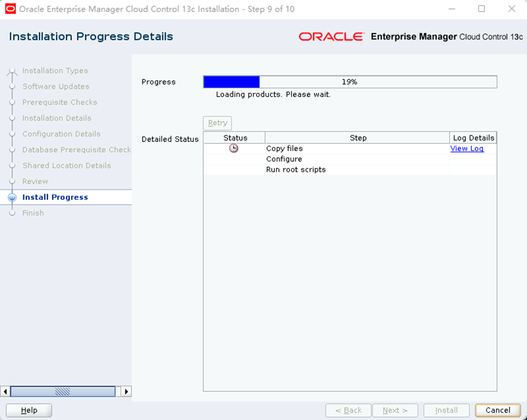The height and width of the screenshot is (420, 527).
Task: Select Shared Location Details step
Action: (66, 165)
